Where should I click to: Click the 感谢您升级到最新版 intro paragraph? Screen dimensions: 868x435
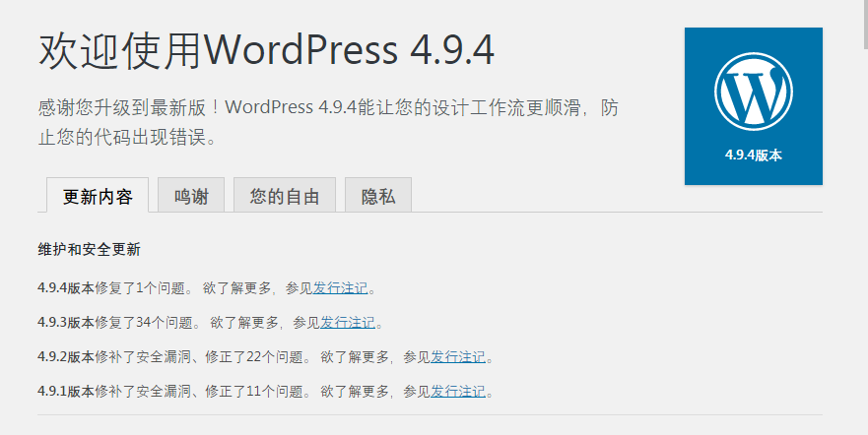[328, 122]
